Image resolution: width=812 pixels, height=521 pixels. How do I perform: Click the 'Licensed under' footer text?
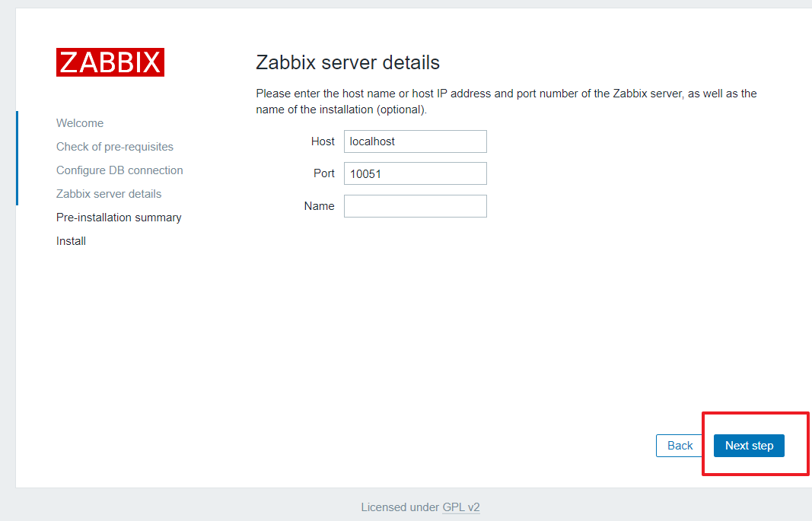click(400, 507)
